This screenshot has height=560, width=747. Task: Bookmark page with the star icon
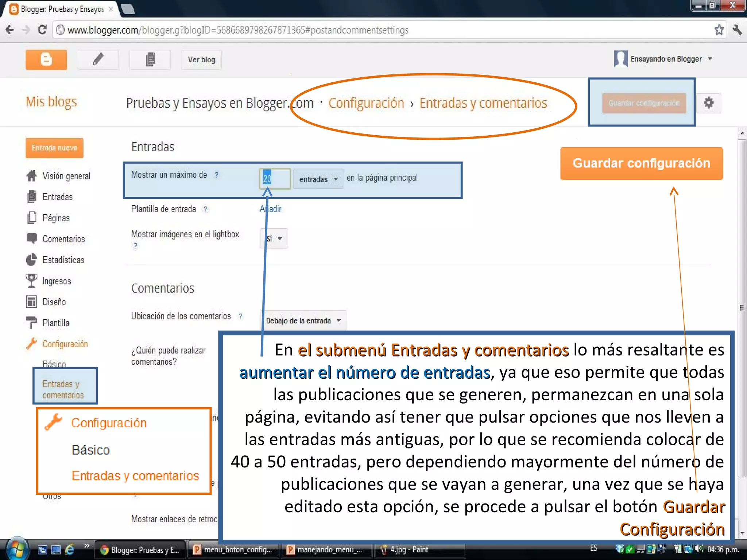[719, 30]
